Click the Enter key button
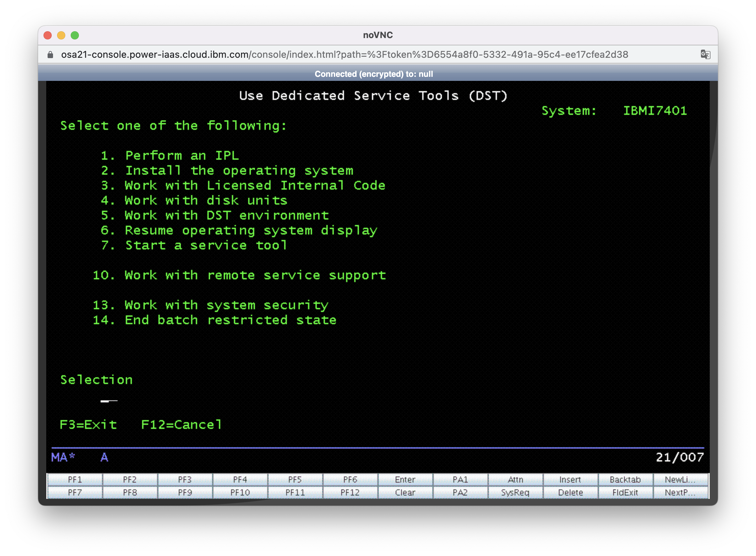This screenshot has width=756, height=556. pyautogui.click(x=405, y=480)
